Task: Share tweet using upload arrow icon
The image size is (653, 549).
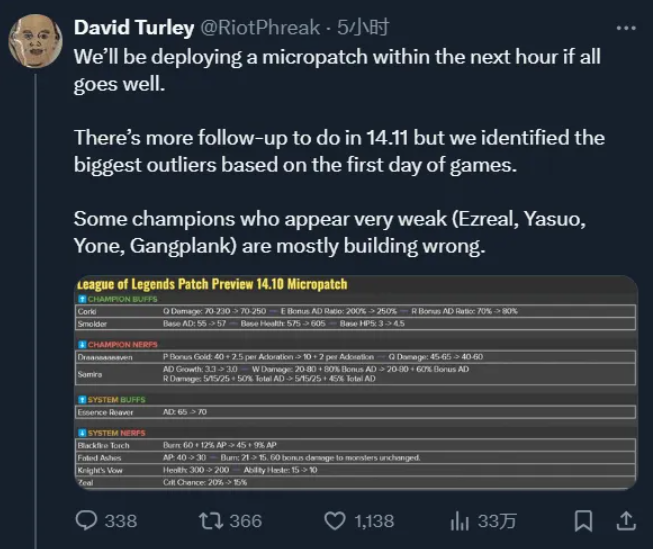Action: (x=626, y=521)
